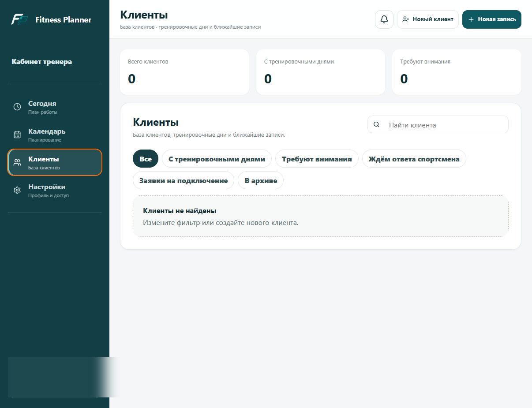Select the Клиенты sidebar menu item
532x408 pixels.
pos(55,162)
